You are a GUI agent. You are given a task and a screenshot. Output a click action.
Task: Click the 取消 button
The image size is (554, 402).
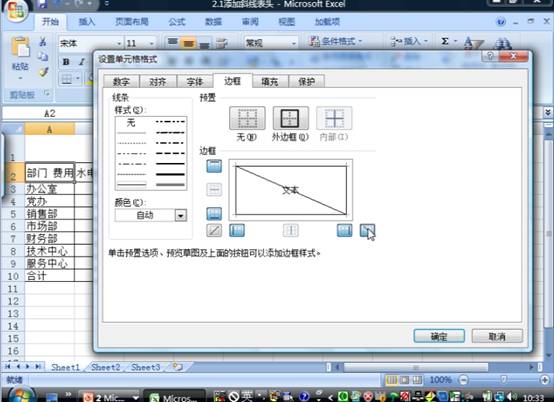click(x=497, y=336)
